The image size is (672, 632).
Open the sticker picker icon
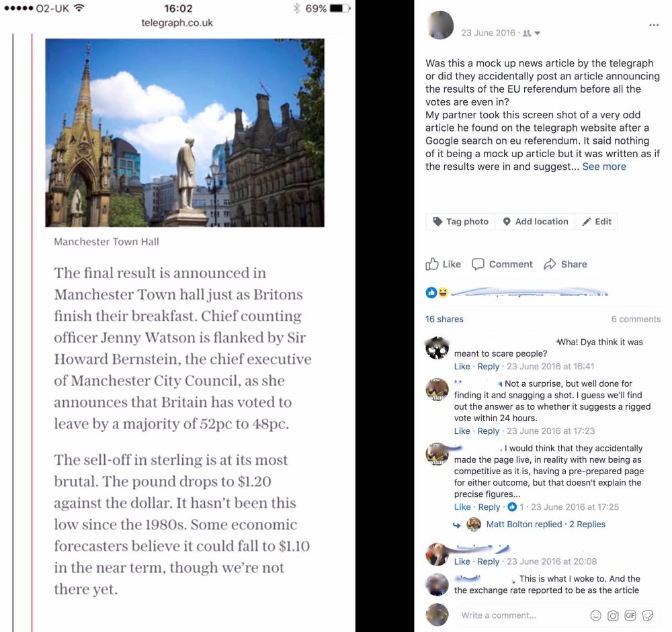(x=648, y=616)
